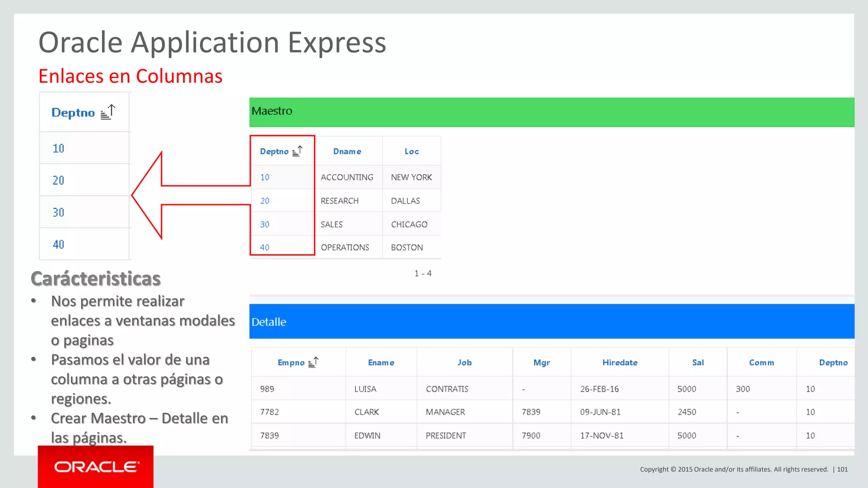Select the NEW YORK cell
868x488 pixels.
[x=412, y=177]
